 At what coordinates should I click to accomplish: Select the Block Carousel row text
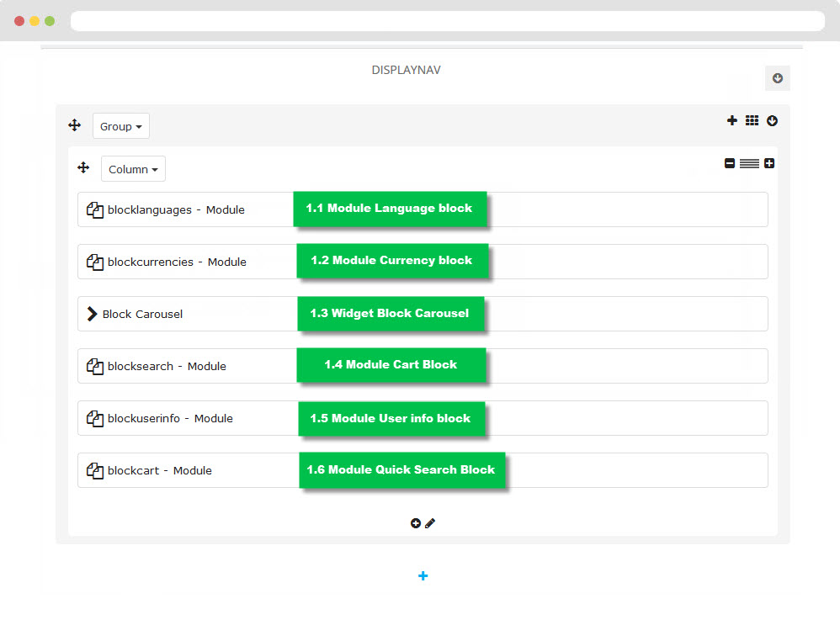coord(142,315)
